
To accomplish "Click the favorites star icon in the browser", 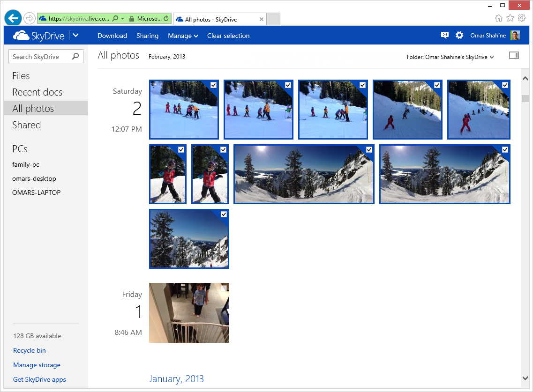I will tap(510, 17).
